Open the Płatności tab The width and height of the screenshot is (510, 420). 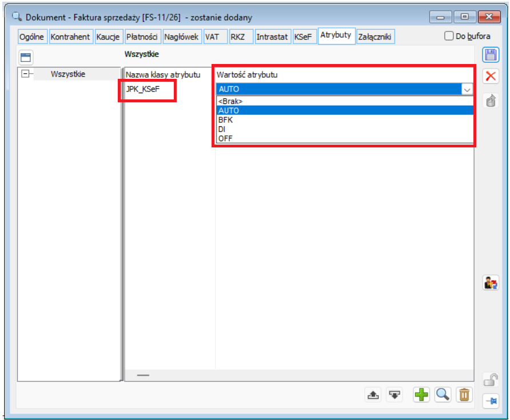coord(142,37)
